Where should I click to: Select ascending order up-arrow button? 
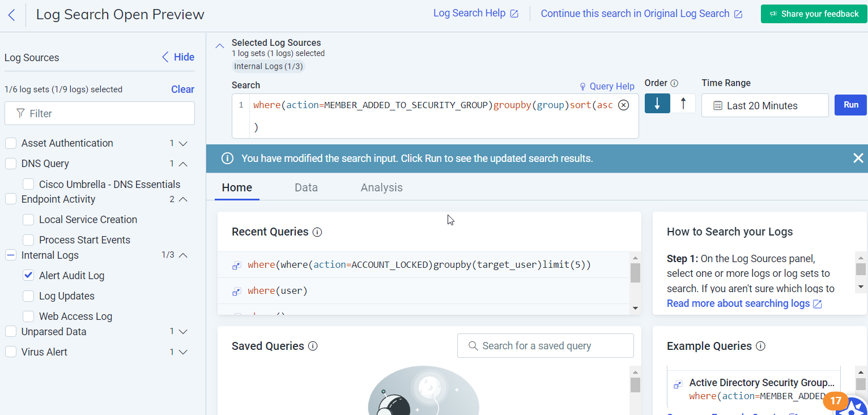pyautogui.click(x=683, y=104)
